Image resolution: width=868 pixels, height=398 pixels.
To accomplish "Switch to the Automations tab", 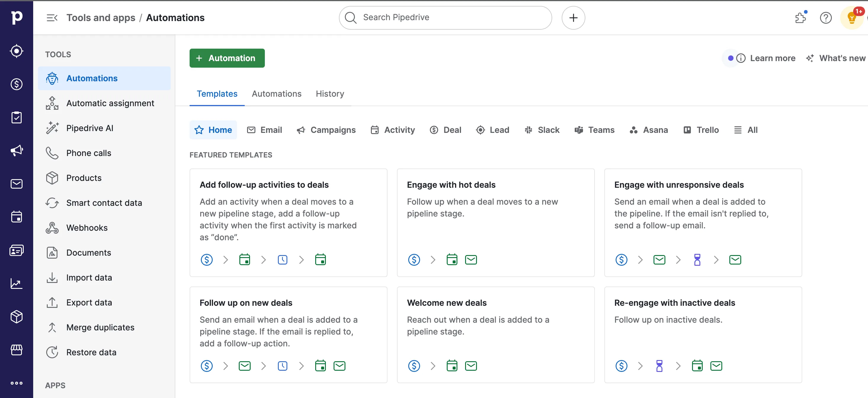I will tap(276, 94).
